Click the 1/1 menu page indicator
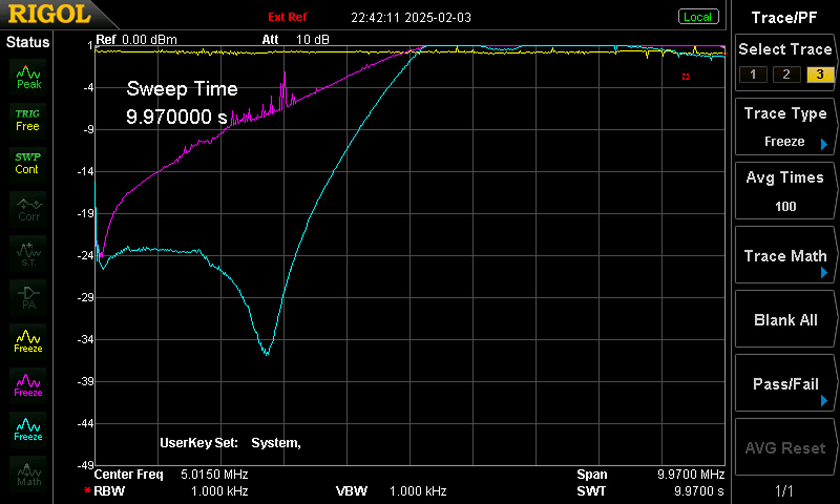840x504 pixels. pos(784,491)
